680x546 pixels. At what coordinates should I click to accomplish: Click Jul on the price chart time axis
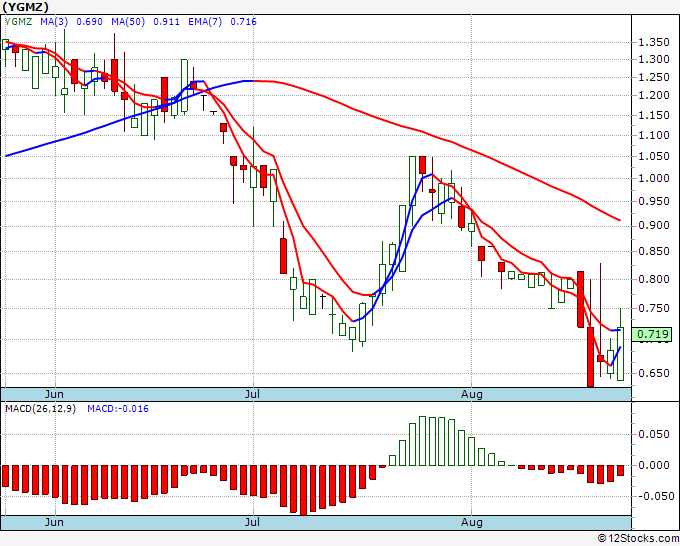[x=252, y=394]
